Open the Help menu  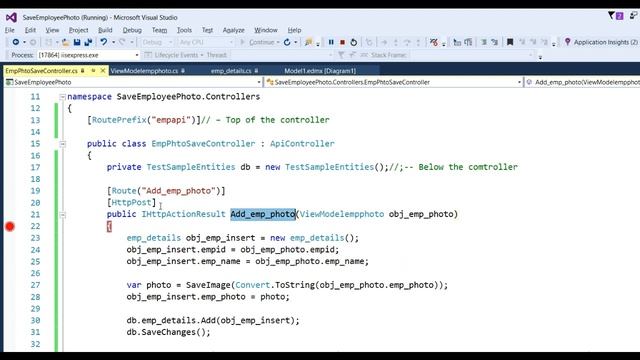coord(294,30)
